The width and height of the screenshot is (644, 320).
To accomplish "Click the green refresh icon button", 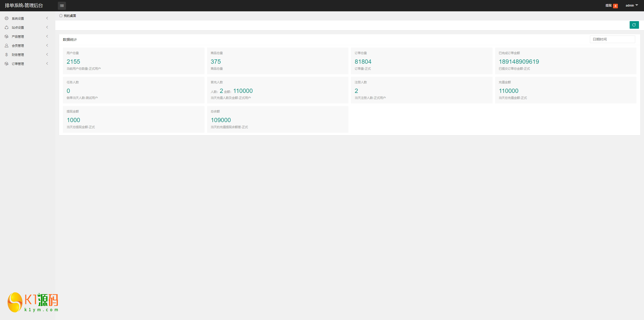I will 634,25.
